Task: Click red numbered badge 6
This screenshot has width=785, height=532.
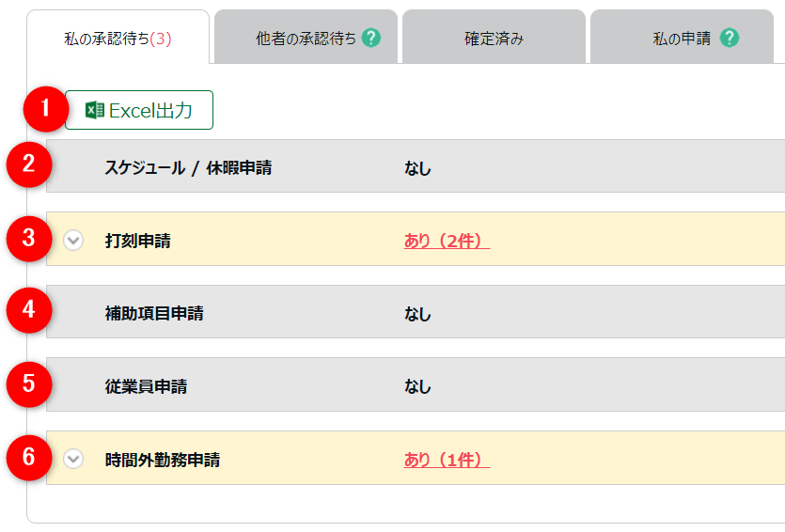Action: tap(29, 457)
